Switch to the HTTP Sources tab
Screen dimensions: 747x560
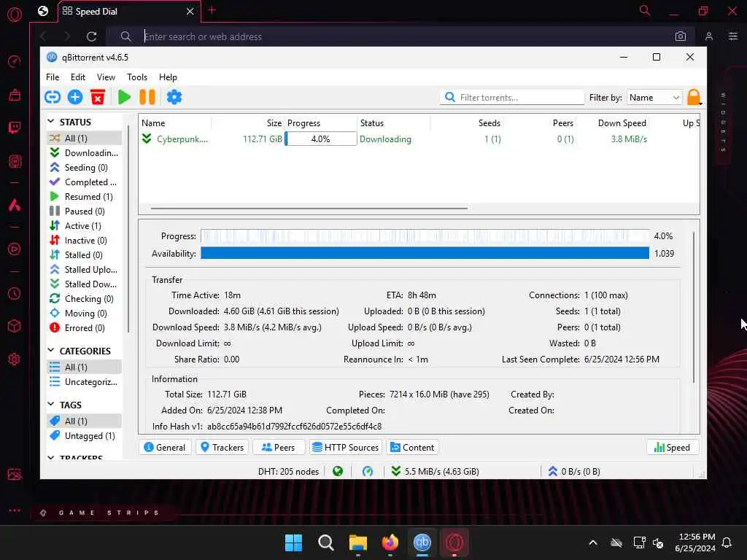click(345, 447)
